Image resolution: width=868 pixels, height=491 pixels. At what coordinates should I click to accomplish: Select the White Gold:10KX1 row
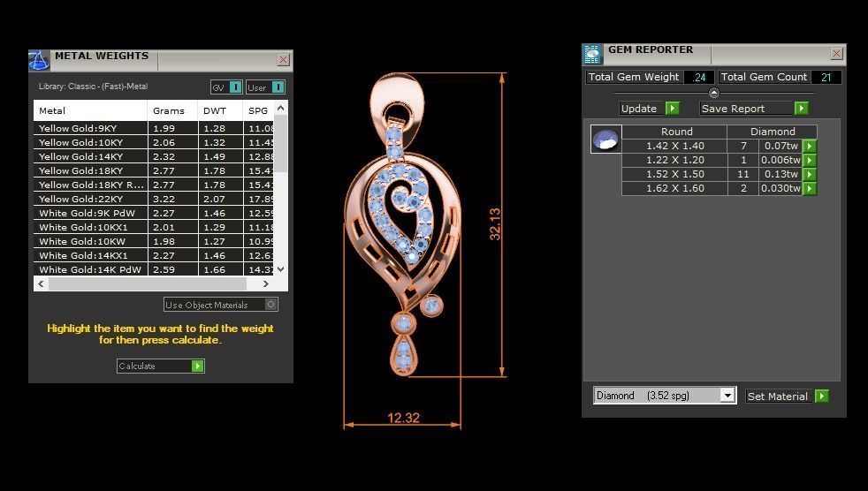click(x=153, y=227)
